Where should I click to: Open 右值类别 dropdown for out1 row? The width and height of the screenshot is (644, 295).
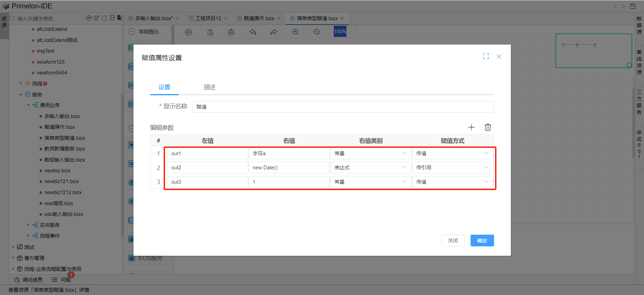pyautogui.click(x=370, y=154)
